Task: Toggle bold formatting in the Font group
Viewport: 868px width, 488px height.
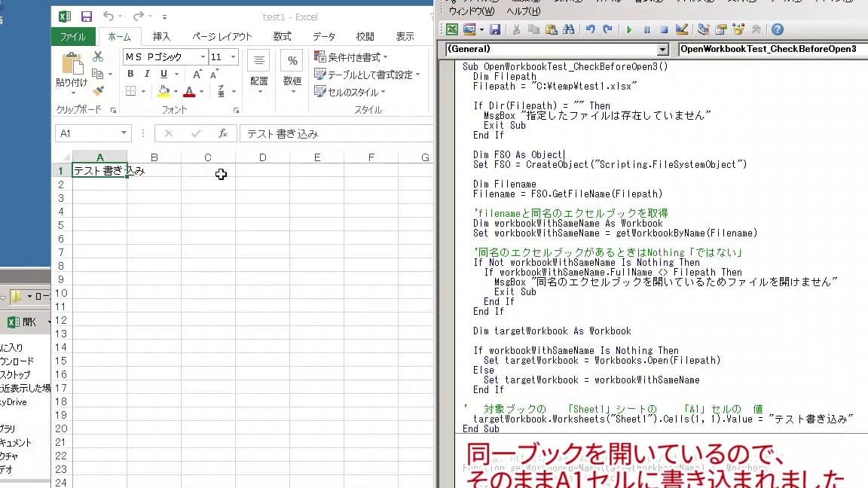Action: click(131, 74)
